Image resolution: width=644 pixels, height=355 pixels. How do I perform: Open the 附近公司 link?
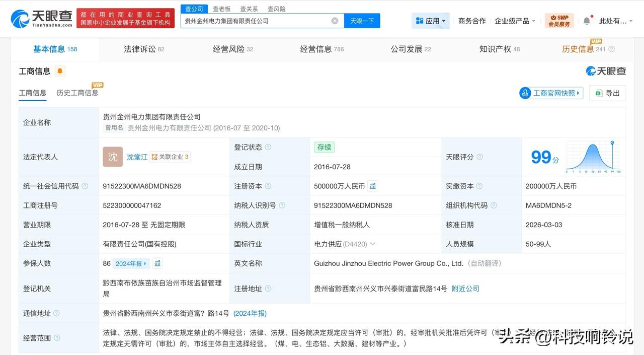(x=465, y=289)
